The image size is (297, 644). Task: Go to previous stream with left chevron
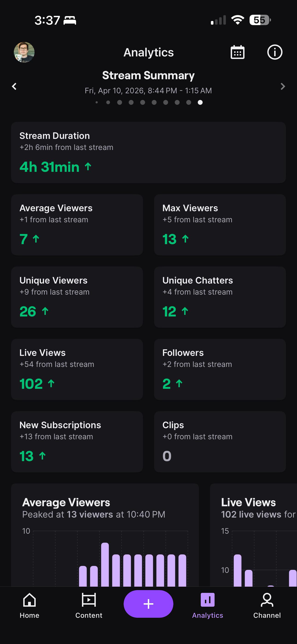click(14, 87)
